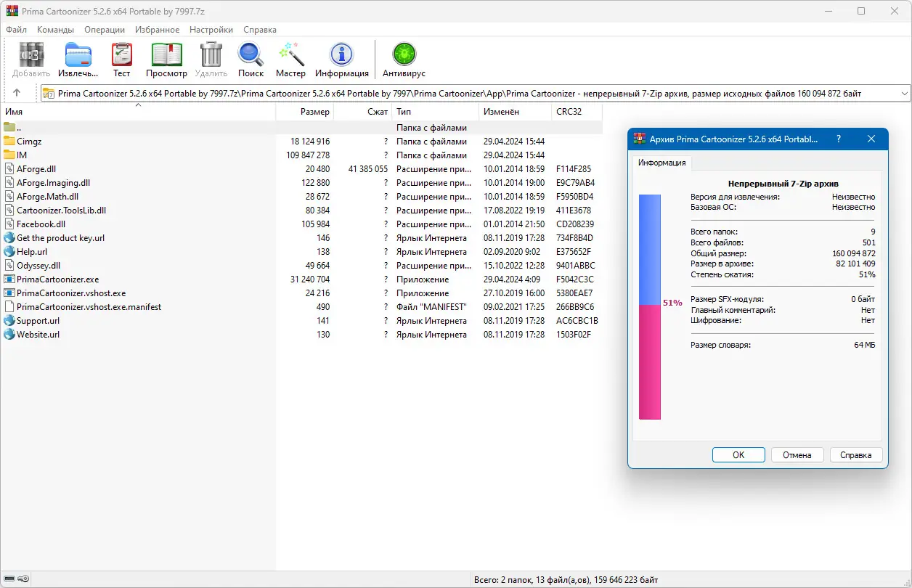
Task: Click the Odyssey.dll file icon
Action: (9, 266)
